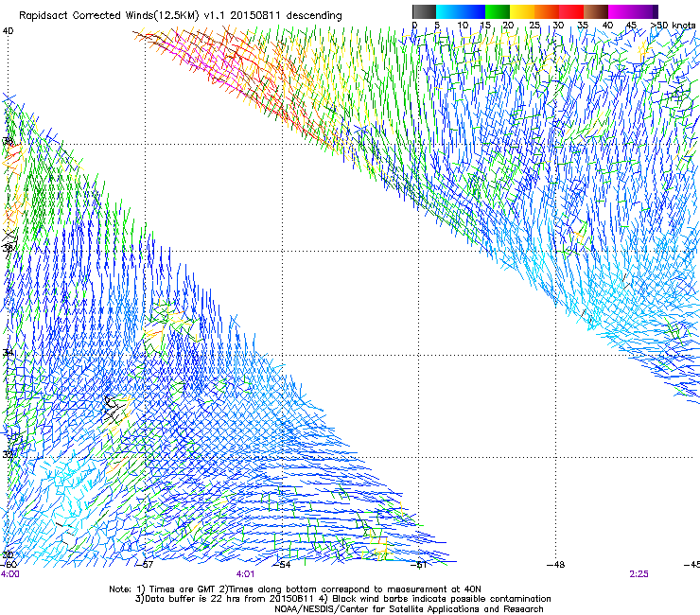Image resolution: width=700 pixels, height=615 pixels.
Task: Click longitude label '-48' on bottom axis
Action: pos(556,565)
